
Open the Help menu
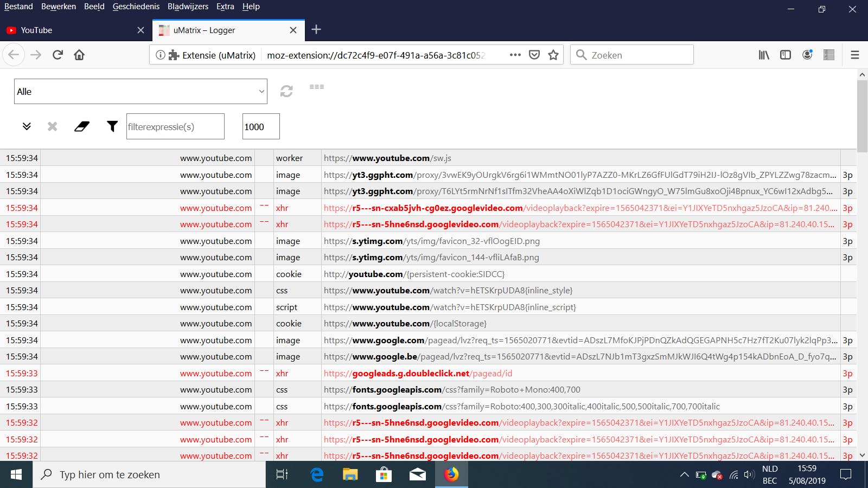251,7
